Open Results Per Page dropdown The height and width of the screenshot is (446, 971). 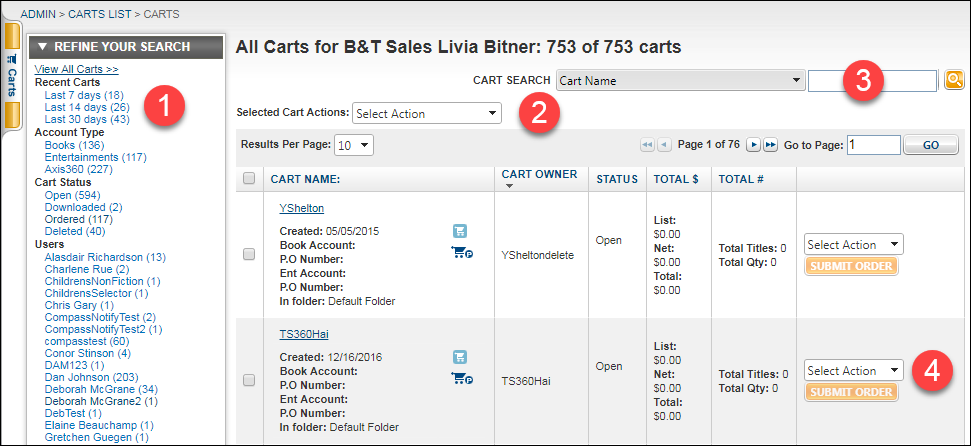[354, 146]
